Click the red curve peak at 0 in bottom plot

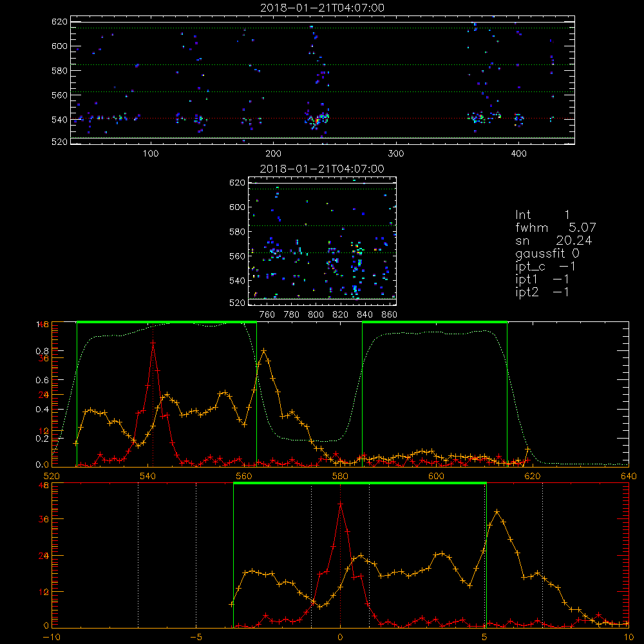coord(340,503)
